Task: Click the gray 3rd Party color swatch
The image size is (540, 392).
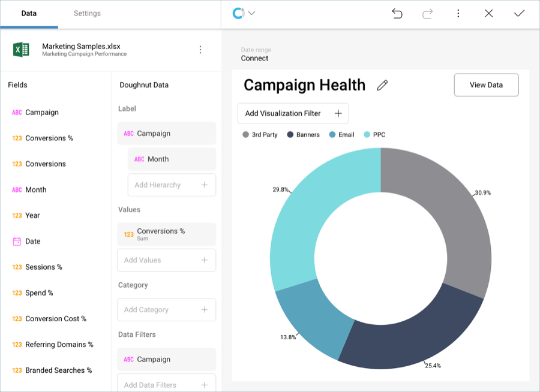Action: point(244,134)
